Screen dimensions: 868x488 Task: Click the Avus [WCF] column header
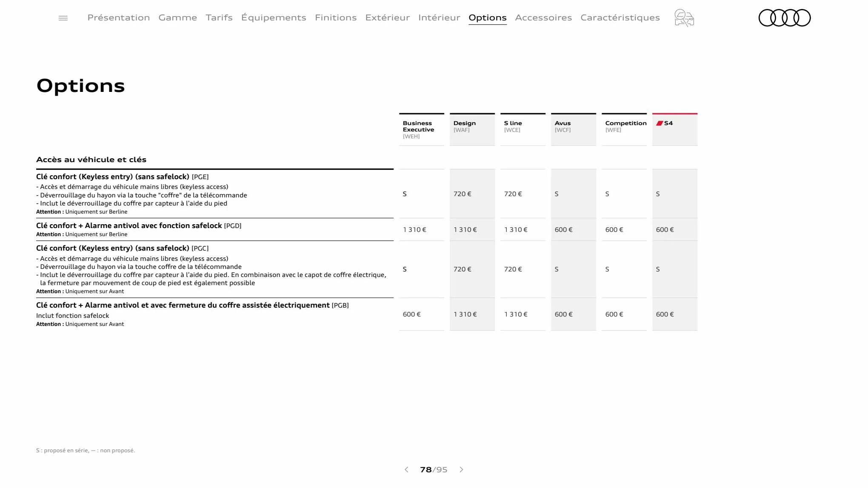574,129
